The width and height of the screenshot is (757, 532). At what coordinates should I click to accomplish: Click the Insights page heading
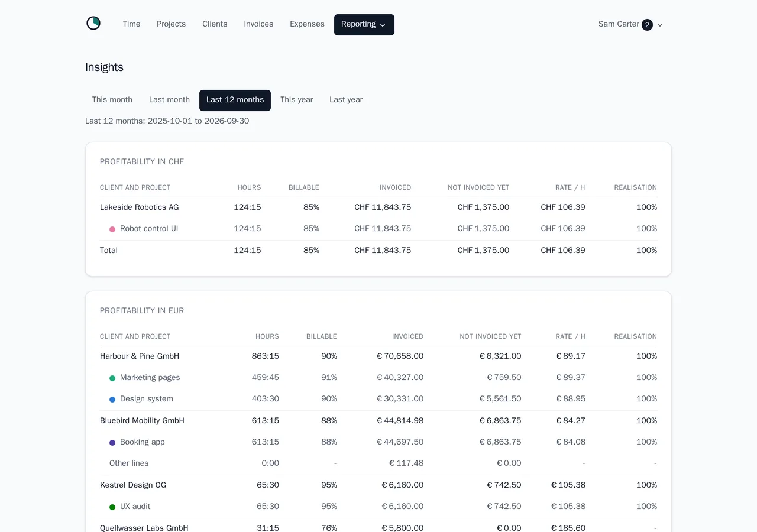(x=104, y=67)
